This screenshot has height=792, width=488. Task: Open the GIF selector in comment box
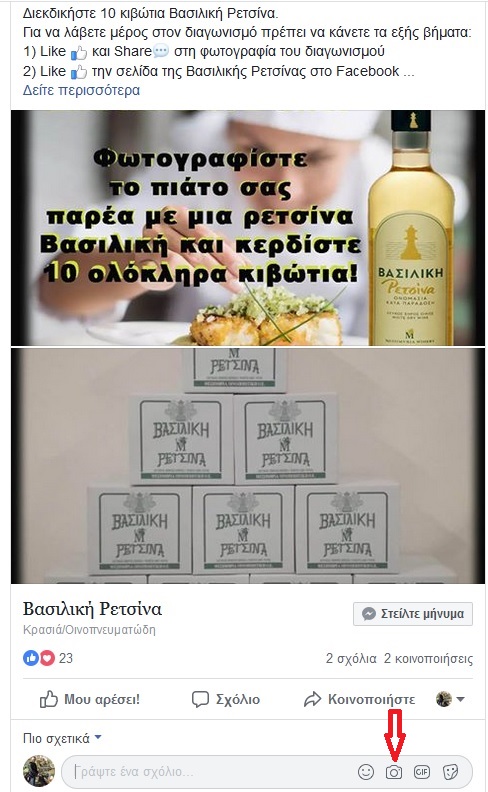point(422,772)
